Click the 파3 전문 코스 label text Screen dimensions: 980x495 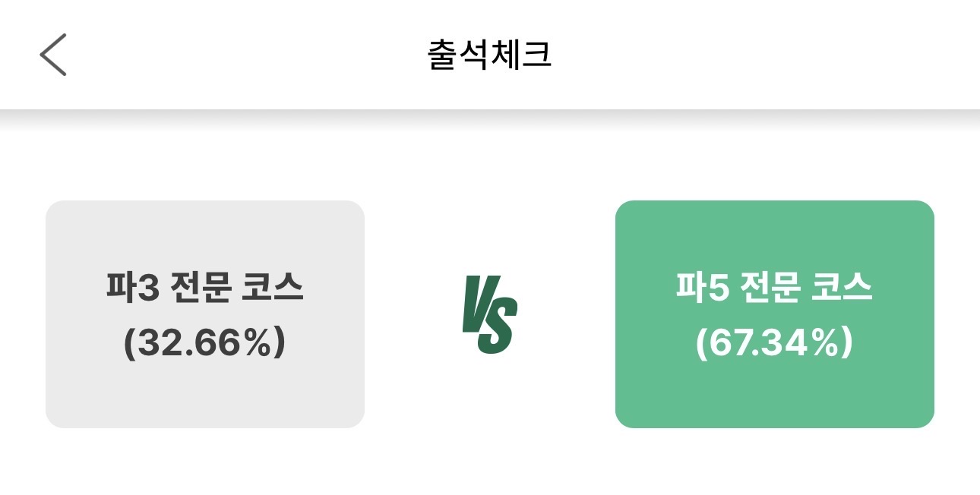click(x=205, y=288)
